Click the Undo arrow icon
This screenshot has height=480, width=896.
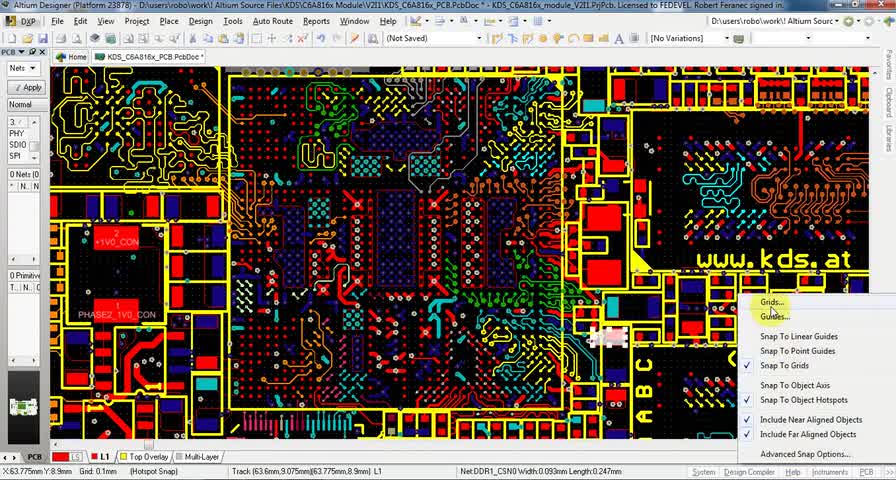(x=320, y=38)
